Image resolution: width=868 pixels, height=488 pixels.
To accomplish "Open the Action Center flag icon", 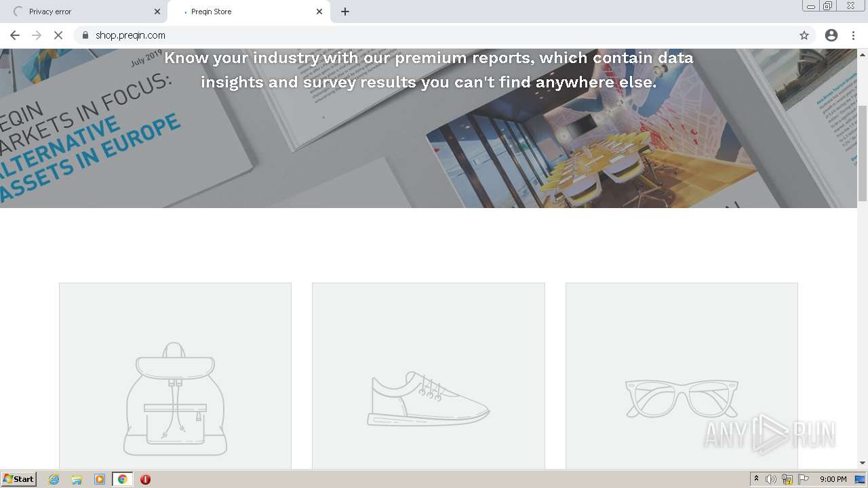I will coord(804,479).
